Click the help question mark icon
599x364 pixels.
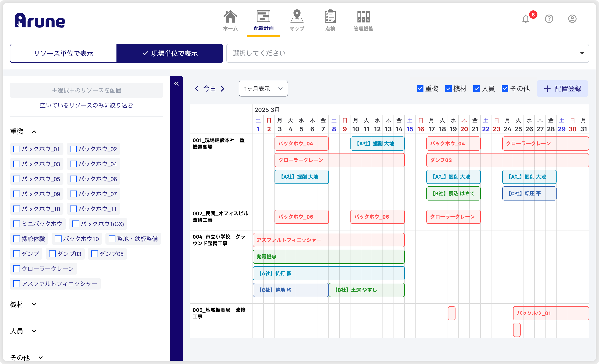click(549, 19)
